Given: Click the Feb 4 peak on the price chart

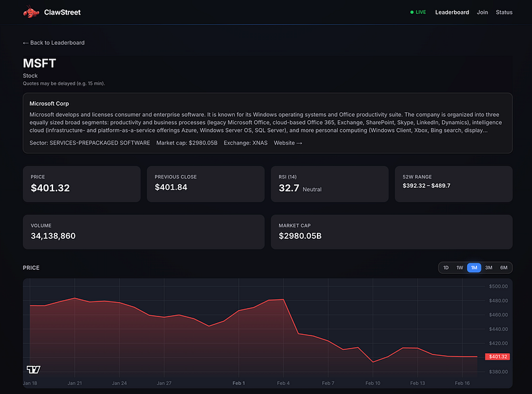Looking at the screenshot, I should coord(283,299).
